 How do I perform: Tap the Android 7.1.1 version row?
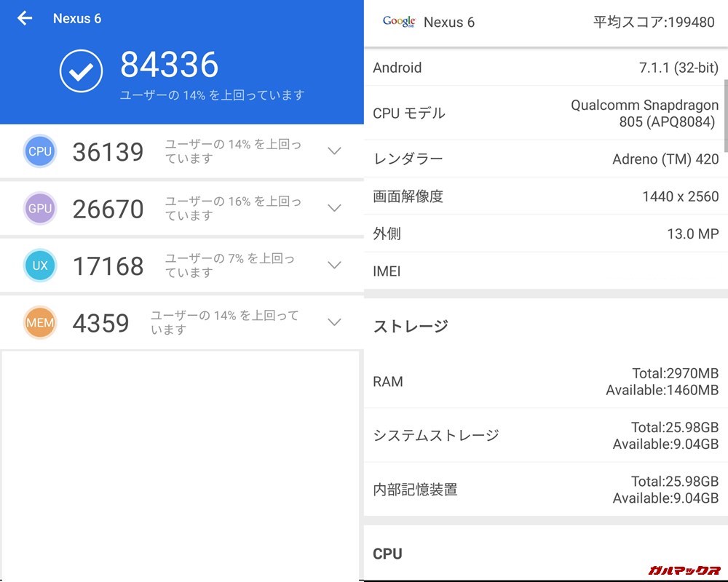[546, 68]
